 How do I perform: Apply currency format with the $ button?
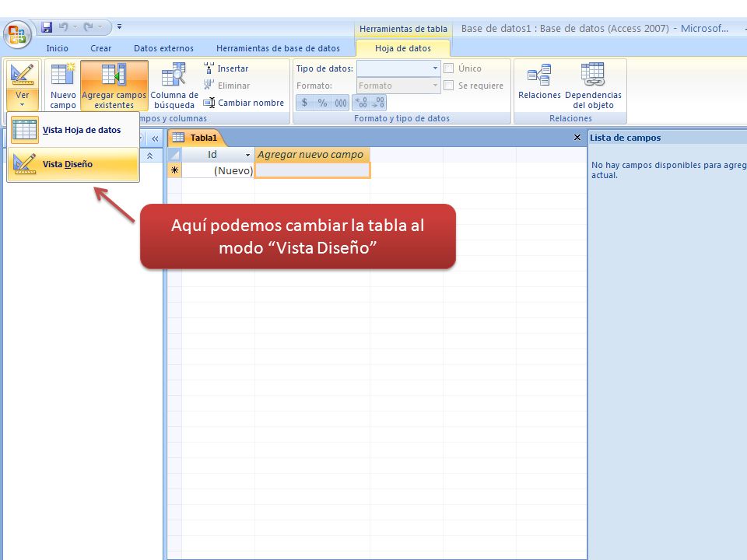click(305, 103)
